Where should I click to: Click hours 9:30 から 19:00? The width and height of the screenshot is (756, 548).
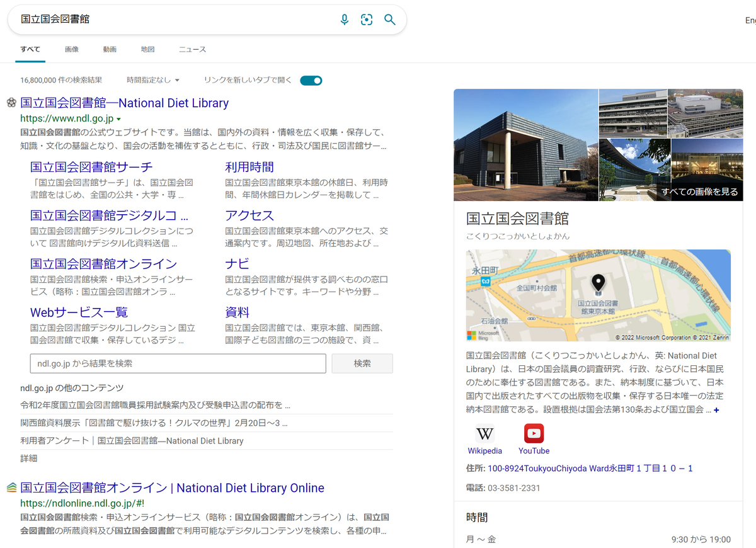701,539
